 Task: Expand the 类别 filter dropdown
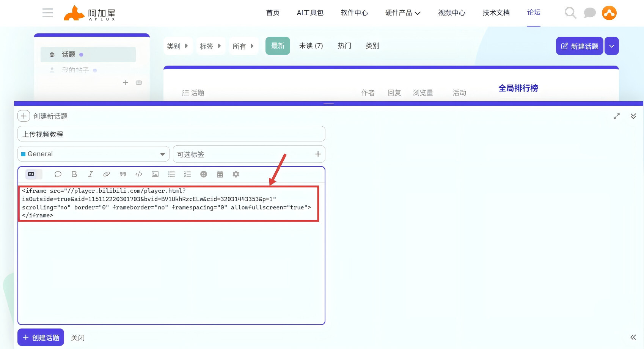177,46
